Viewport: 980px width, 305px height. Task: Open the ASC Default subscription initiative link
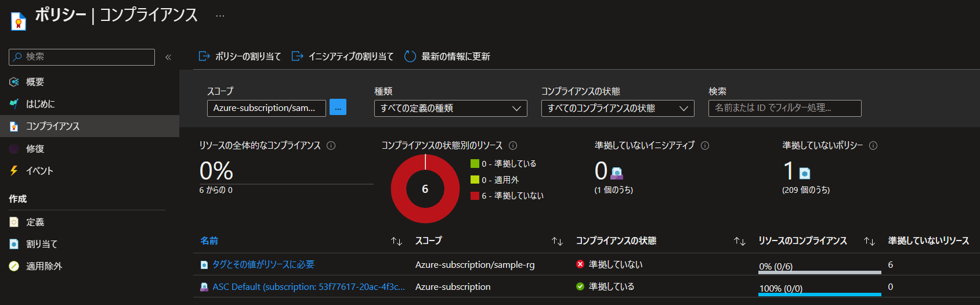tap(309, 286)
